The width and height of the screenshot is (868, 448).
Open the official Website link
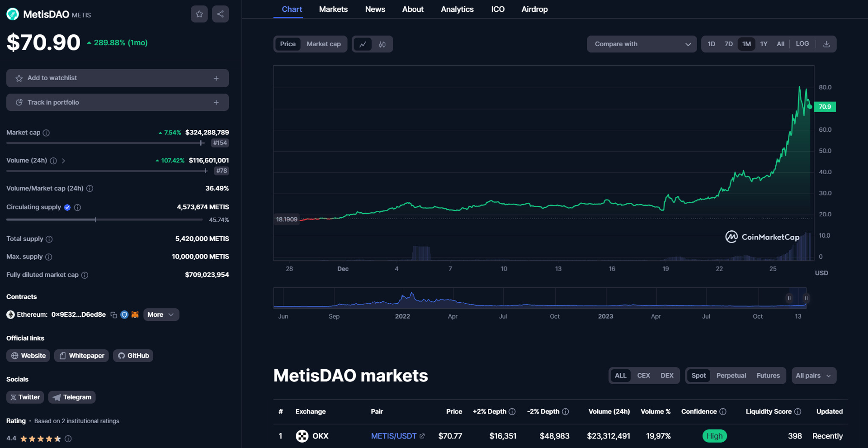click(28, 356)
